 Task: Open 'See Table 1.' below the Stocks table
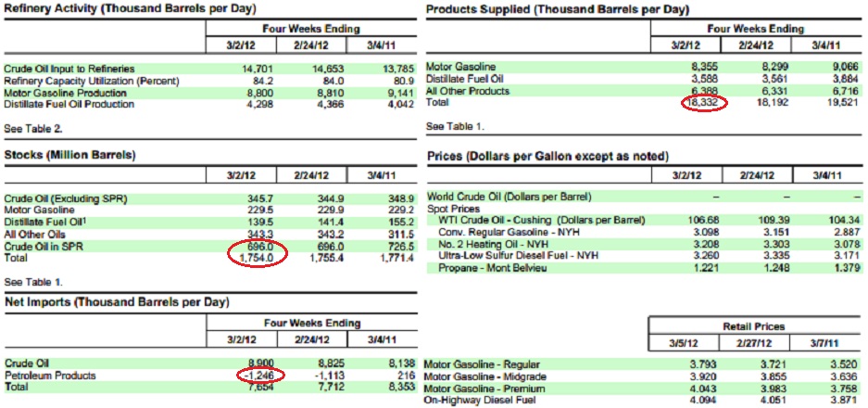[33, 281]
